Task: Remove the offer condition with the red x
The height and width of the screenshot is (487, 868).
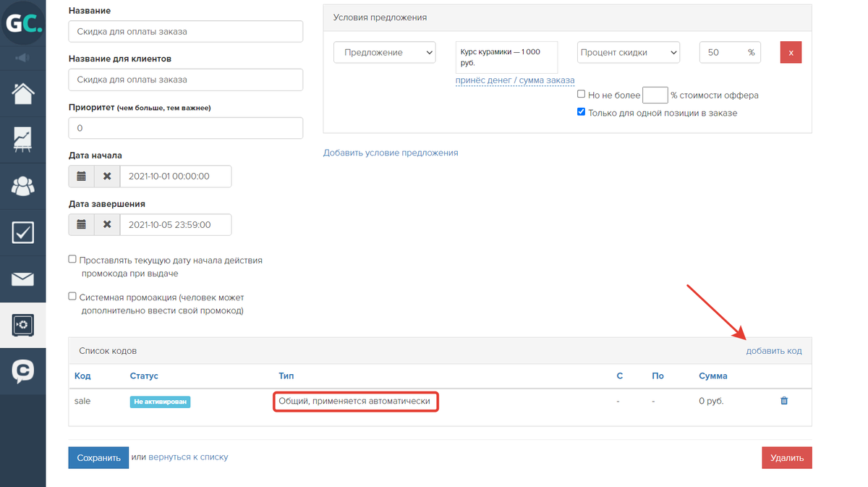Action: click(x=791, y=53)
